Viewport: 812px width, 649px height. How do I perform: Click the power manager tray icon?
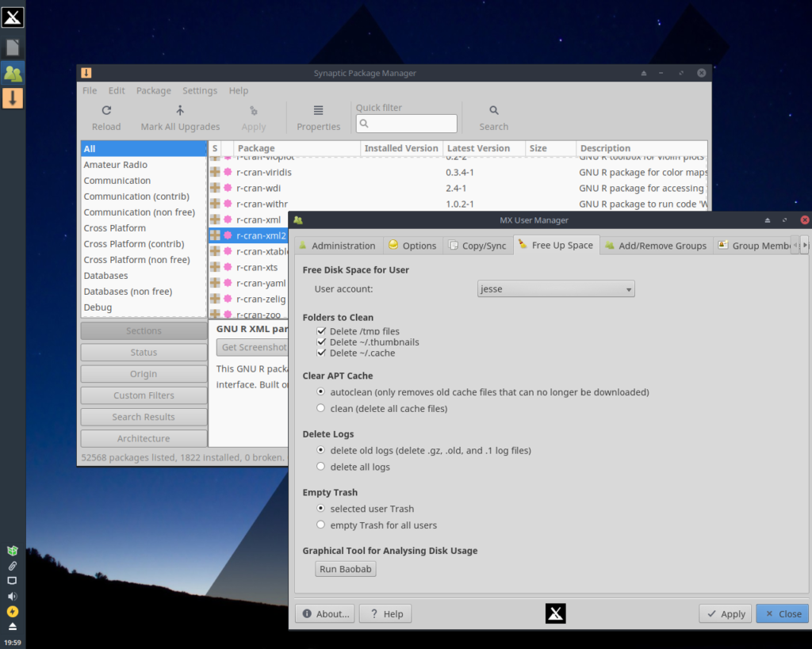[13, 612]
